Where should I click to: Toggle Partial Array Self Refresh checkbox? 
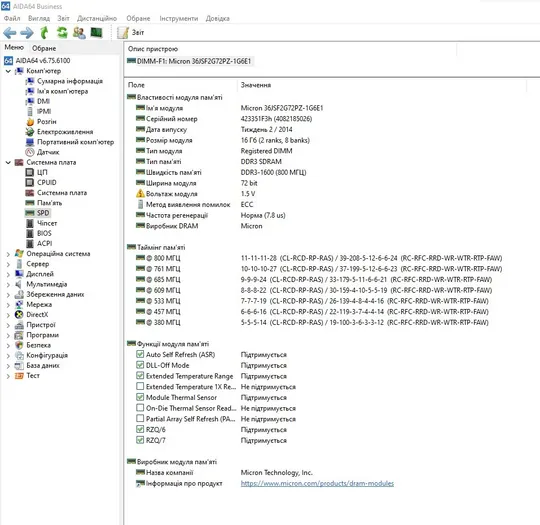click(x=140, y=419)
